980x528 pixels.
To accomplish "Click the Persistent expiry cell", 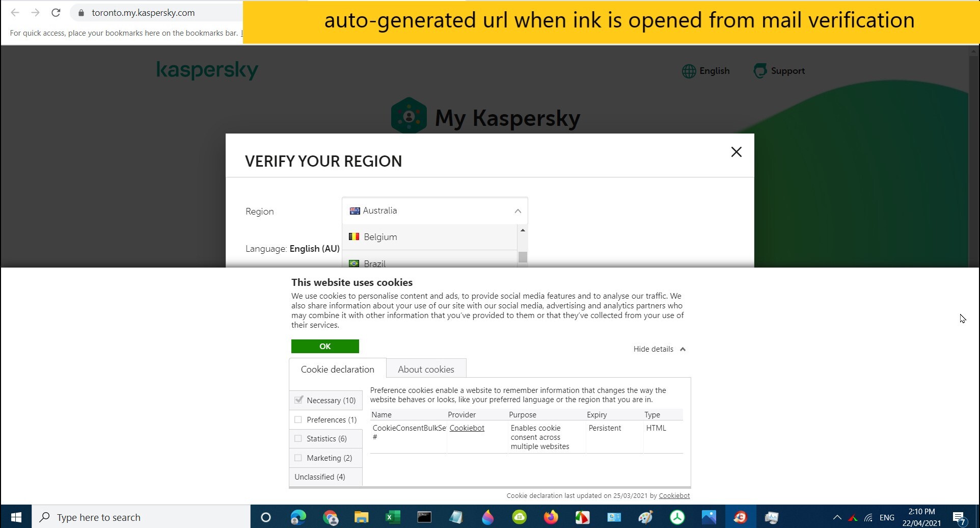I will (605, 428).
